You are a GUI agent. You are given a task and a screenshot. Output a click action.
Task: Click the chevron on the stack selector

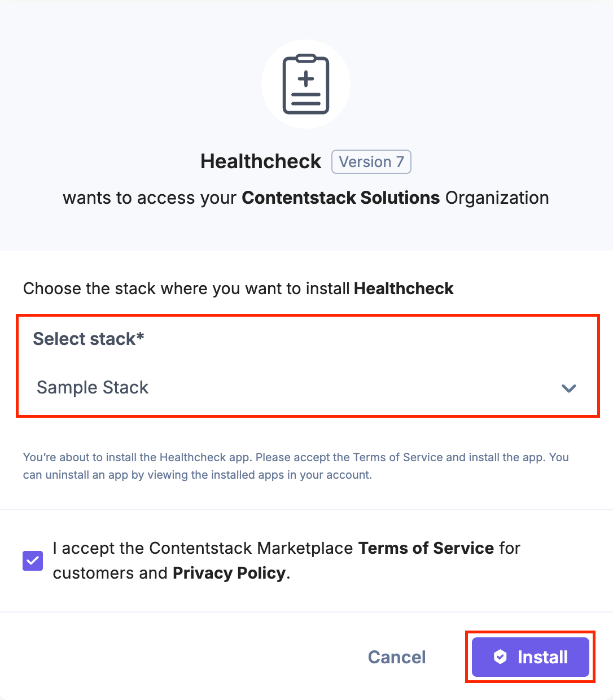[x=568, y=388]
